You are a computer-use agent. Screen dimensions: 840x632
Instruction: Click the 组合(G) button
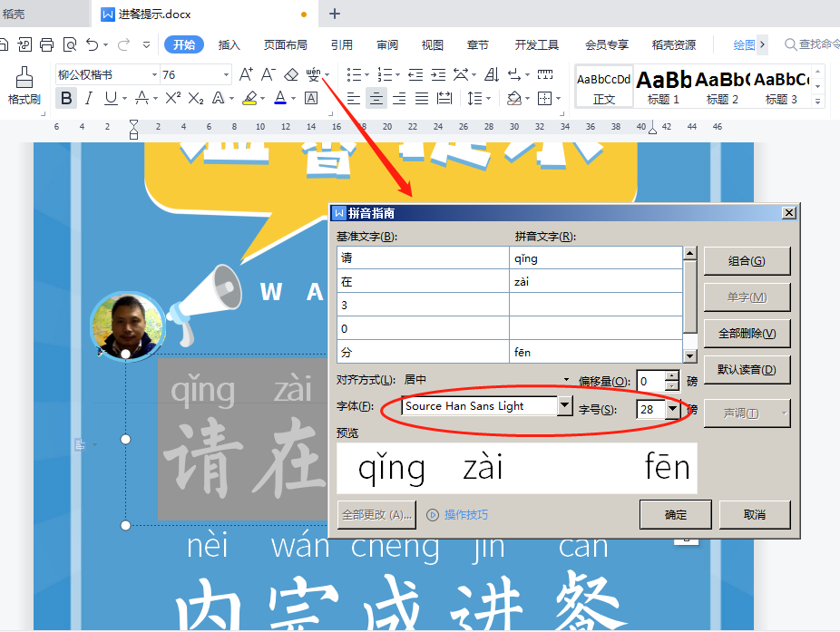(x=747, y=261)
